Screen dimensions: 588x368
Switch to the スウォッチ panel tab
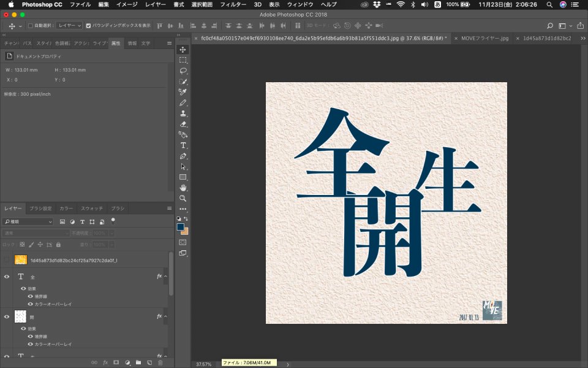coord(92,209)
